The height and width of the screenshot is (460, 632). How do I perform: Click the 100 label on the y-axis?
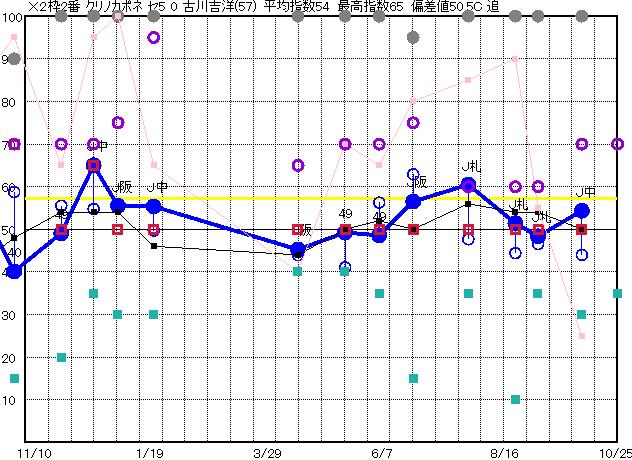pyautogui.click(x=12, y=18)
